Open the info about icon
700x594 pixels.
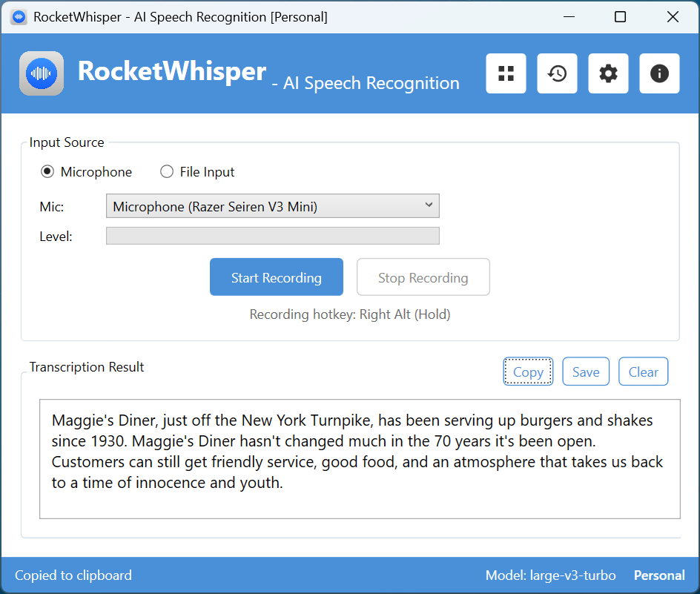click(659, 73)
